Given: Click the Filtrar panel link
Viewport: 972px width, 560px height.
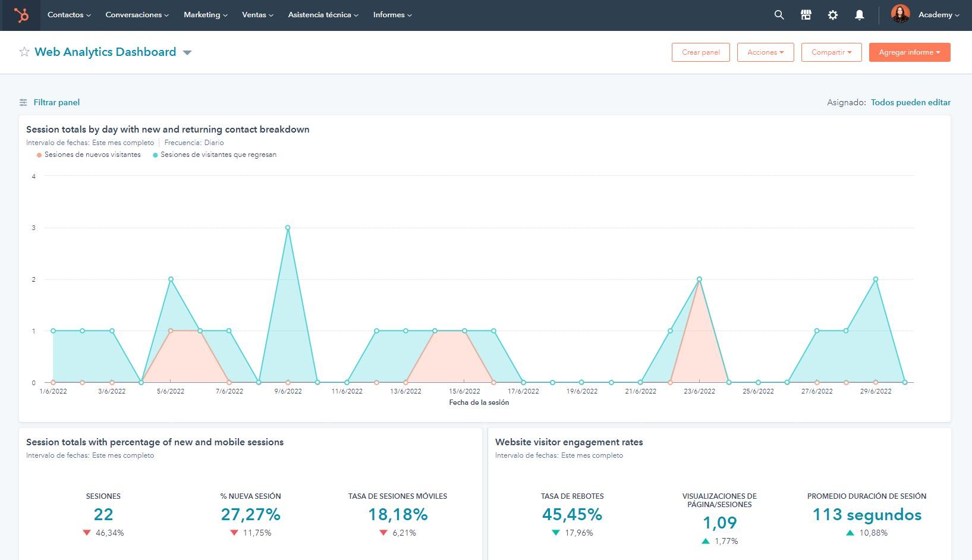Looking at the screenshot, I should click(x=56, y=102).
